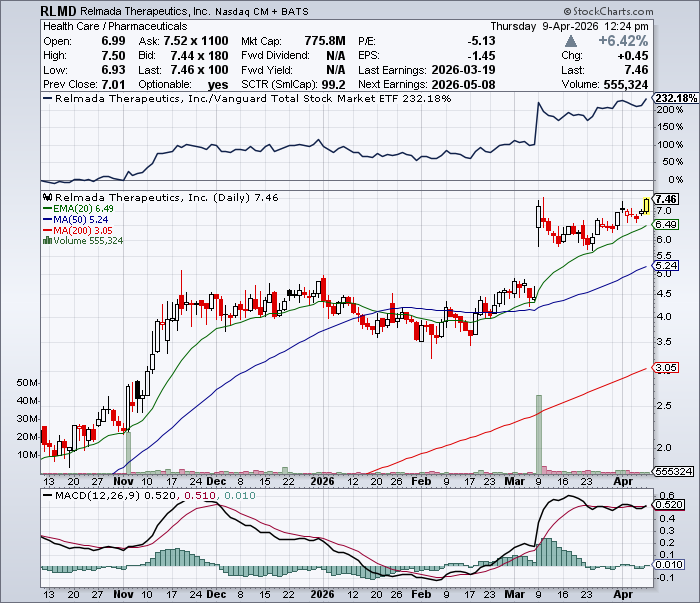
Task: Click the 2026 label on price chart axis
Action: click(x=322, y=482)
